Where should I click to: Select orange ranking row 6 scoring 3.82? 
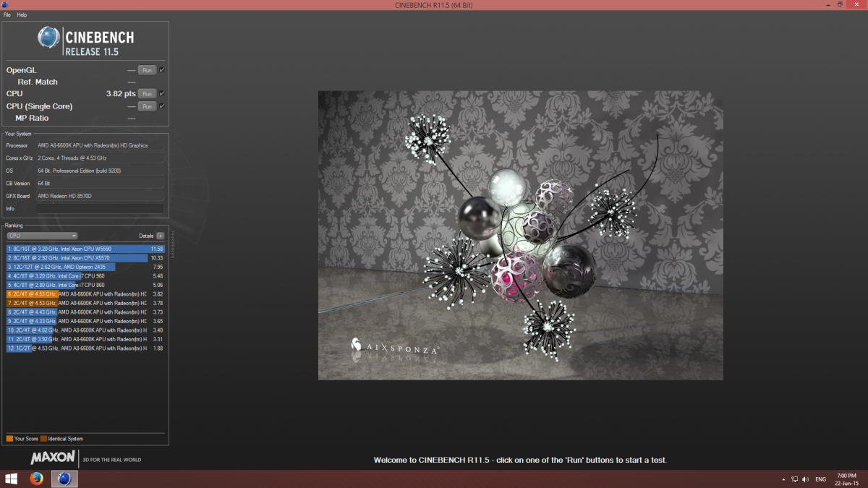(x=86, y=294)
